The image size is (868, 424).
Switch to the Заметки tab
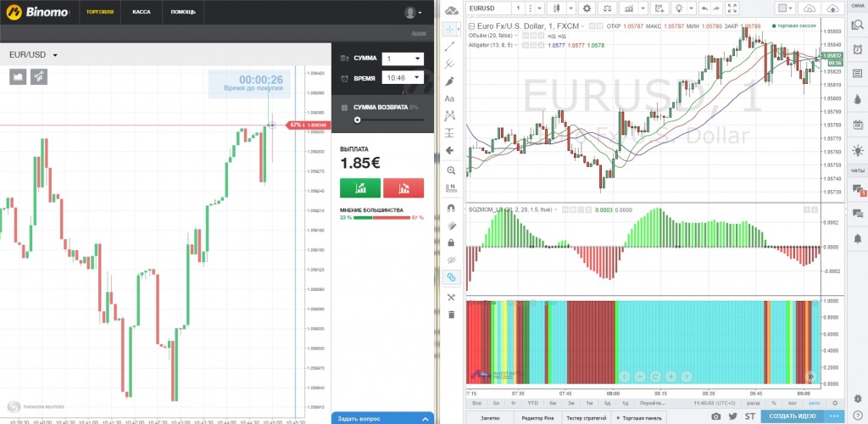(491, 417)
